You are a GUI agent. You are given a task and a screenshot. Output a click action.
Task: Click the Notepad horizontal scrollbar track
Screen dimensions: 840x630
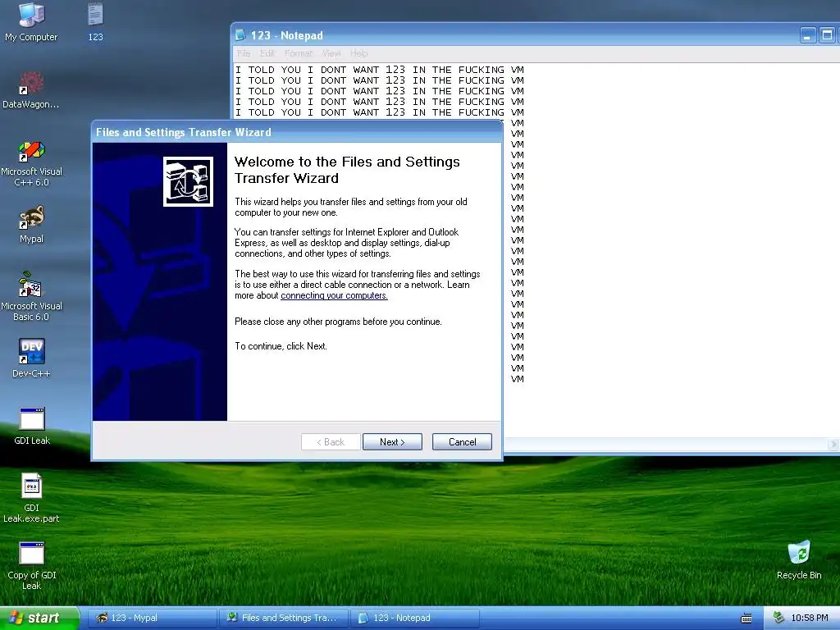pyautogui.click(x=664, y=444)
